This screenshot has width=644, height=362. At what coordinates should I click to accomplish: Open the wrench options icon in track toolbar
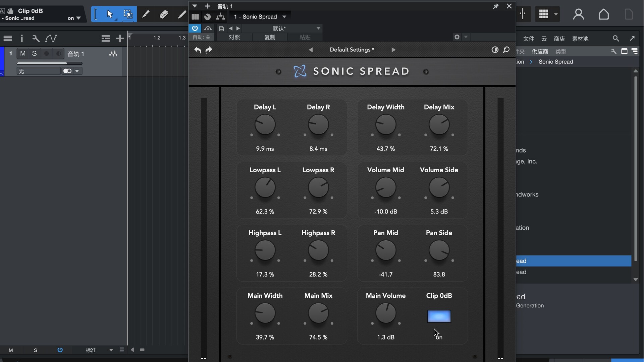pos(36,39)
